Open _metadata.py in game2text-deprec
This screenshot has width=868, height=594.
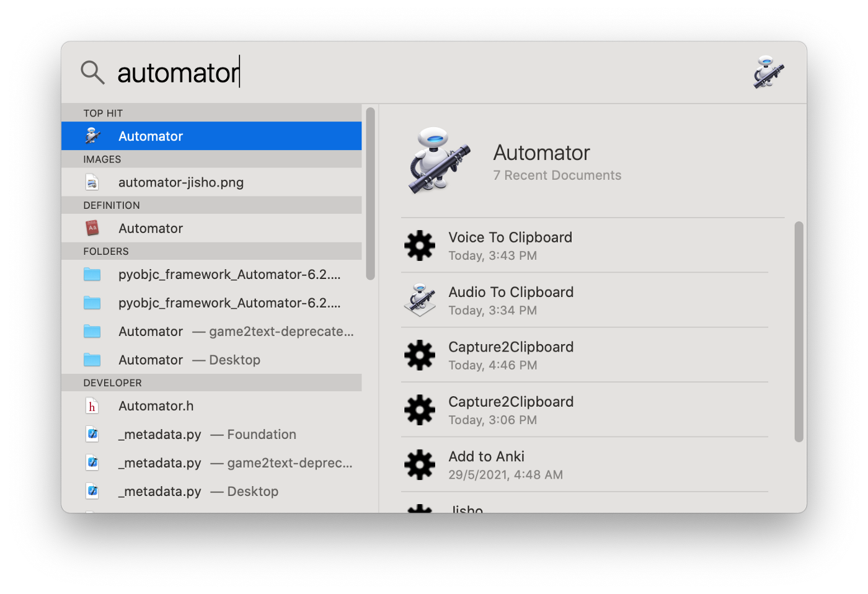click(211, 463)
